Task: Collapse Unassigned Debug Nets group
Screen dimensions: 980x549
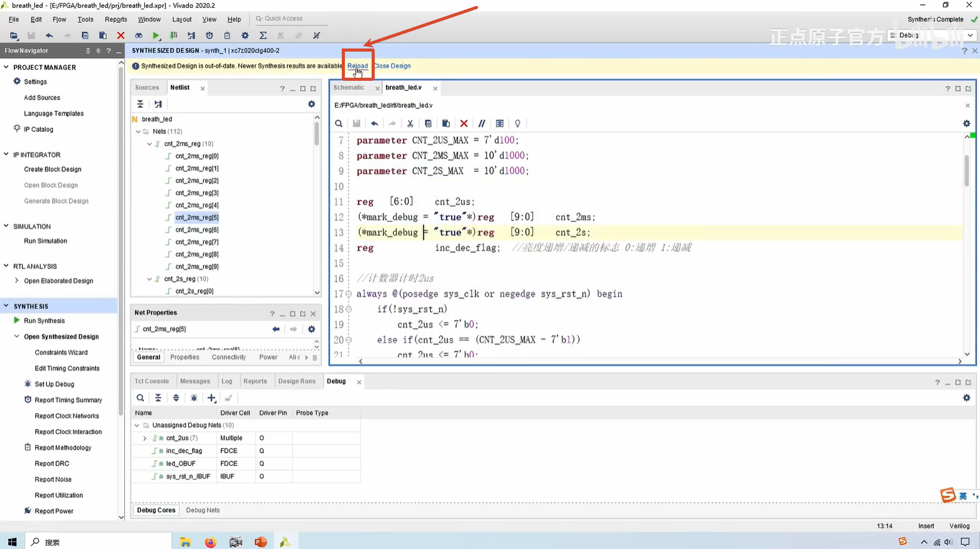Action: point(137,425)
